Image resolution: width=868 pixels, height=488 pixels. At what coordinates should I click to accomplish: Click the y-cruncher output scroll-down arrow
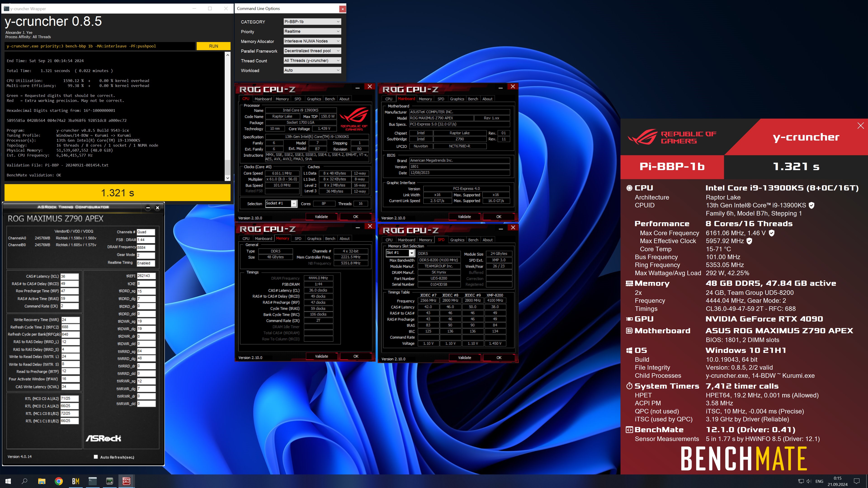coord(227,178)
